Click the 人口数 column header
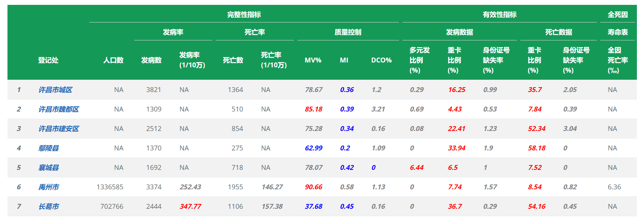 [113, 60]
